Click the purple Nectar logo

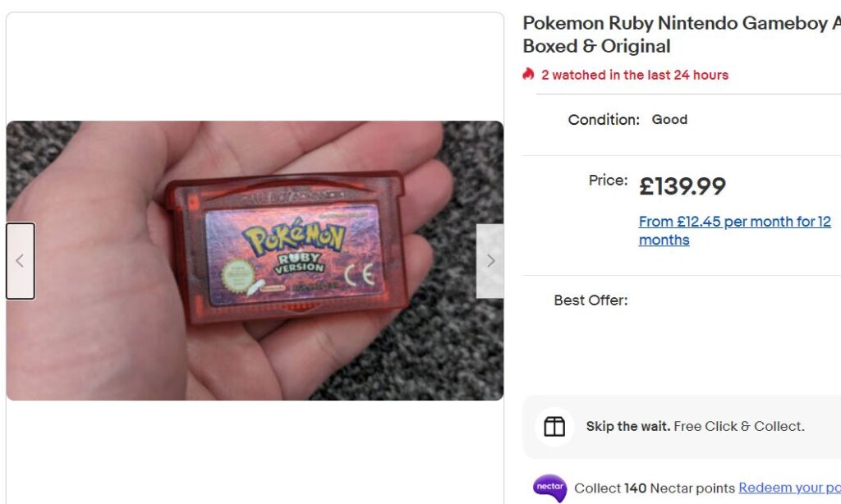549,488
